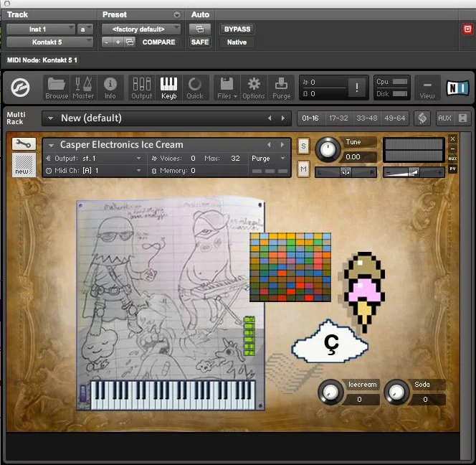
Task: Open the Browse folder panel
Action: (x=57, y=88)
